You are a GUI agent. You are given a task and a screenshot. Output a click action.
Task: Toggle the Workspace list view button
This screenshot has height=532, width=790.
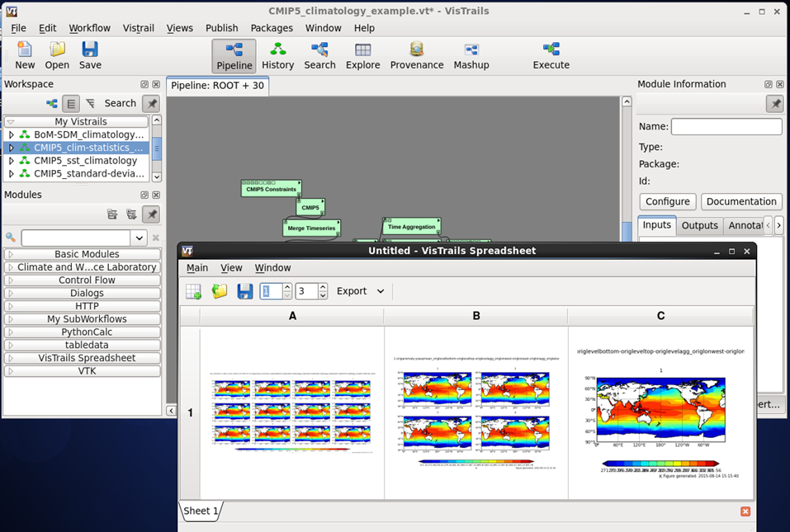(x=71, y=103)
